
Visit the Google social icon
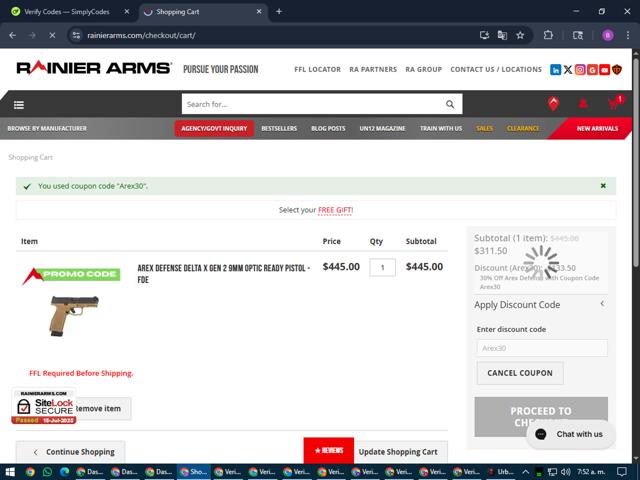tap(592, 70)
